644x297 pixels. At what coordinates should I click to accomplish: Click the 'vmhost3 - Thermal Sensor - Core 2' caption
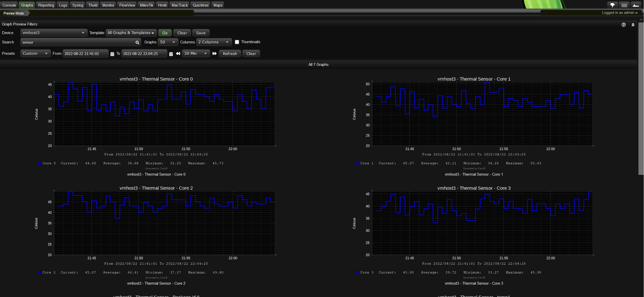pyautogui.click(x=156, y=283)
